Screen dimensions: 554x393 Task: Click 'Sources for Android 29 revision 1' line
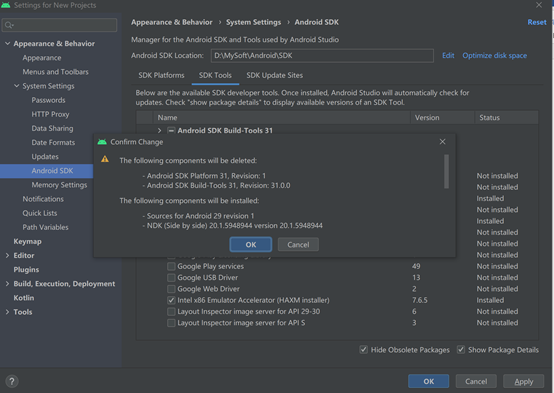(x=198, y=216)
